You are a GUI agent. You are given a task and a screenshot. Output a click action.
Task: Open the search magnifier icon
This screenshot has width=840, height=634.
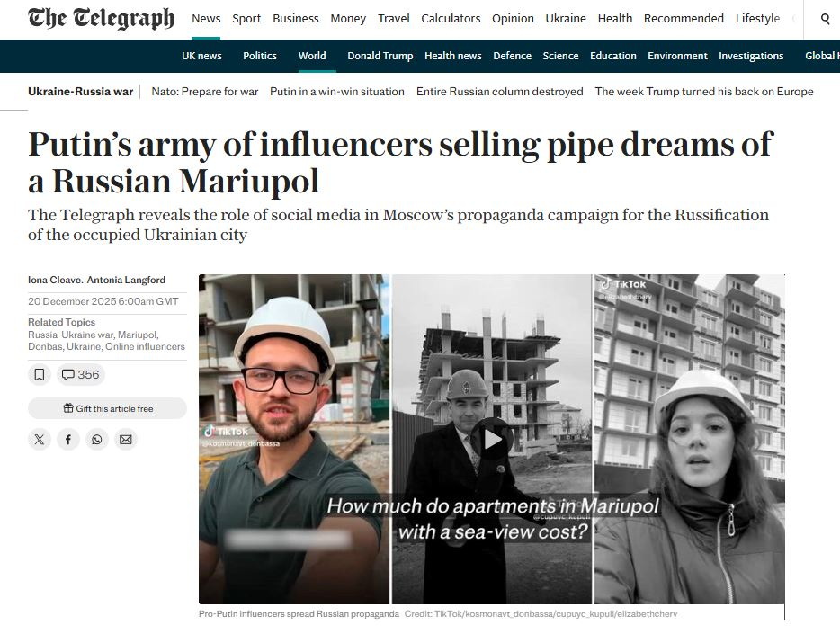point(825,19)
